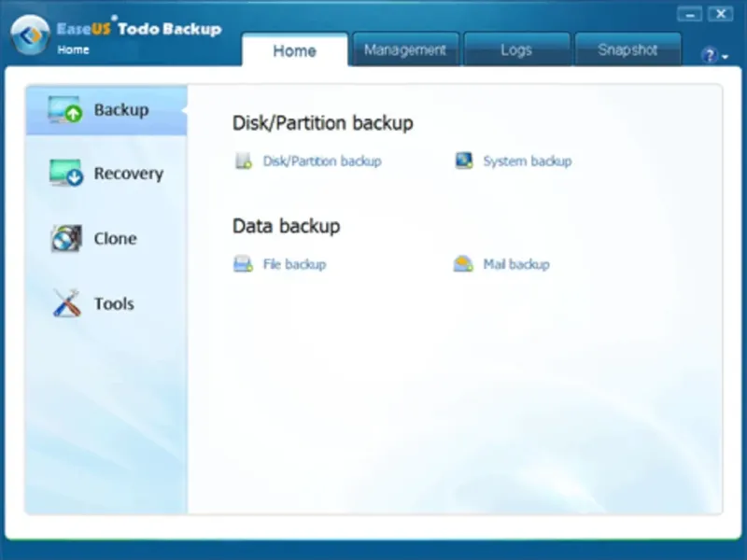This screenshot has width=747, height=560.
Task: Click the EaseUS round logo icon
Action: (x=31, y=35)
